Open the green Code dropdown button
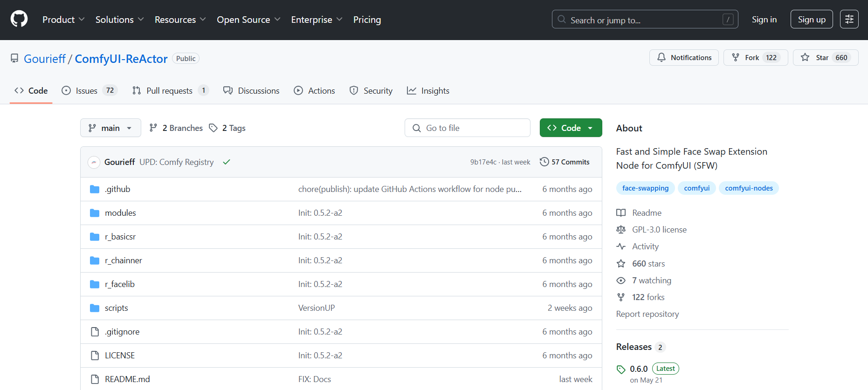The width and height of the screenshot is (868, 390). [571, 128]
